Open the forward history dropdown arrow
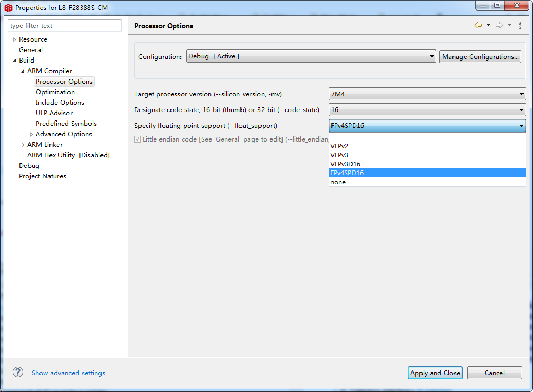The width and height of the screenshot is (533, 392). click(509, 25)
